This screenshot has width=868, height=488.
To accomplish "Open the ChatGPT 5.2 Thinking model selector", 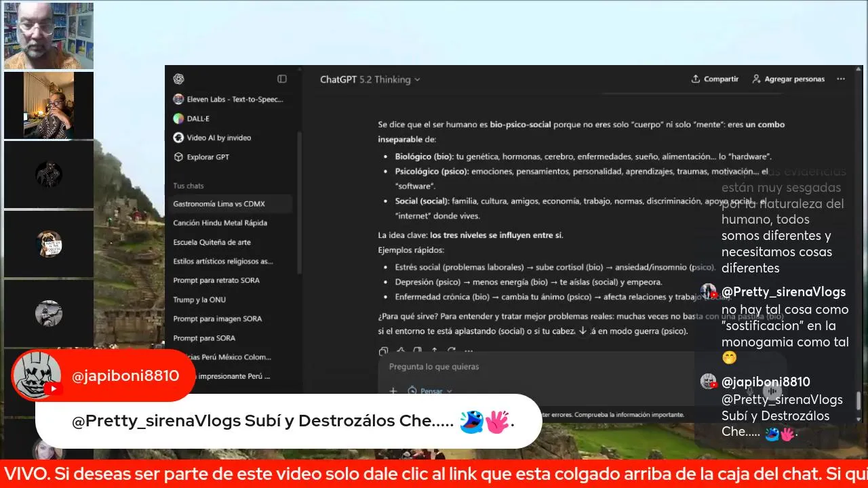I will tap(370, 79).
